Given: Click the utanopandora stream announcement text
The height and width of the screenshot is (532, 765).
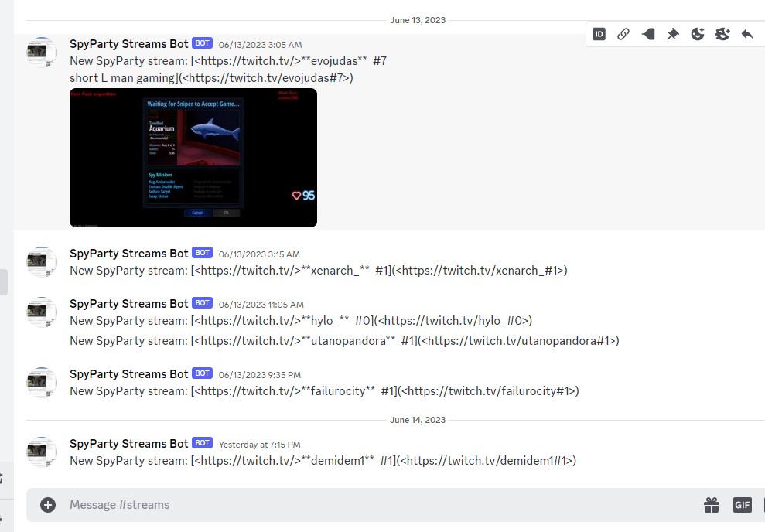Looking at the screenshot, I should tap(344, 341).
